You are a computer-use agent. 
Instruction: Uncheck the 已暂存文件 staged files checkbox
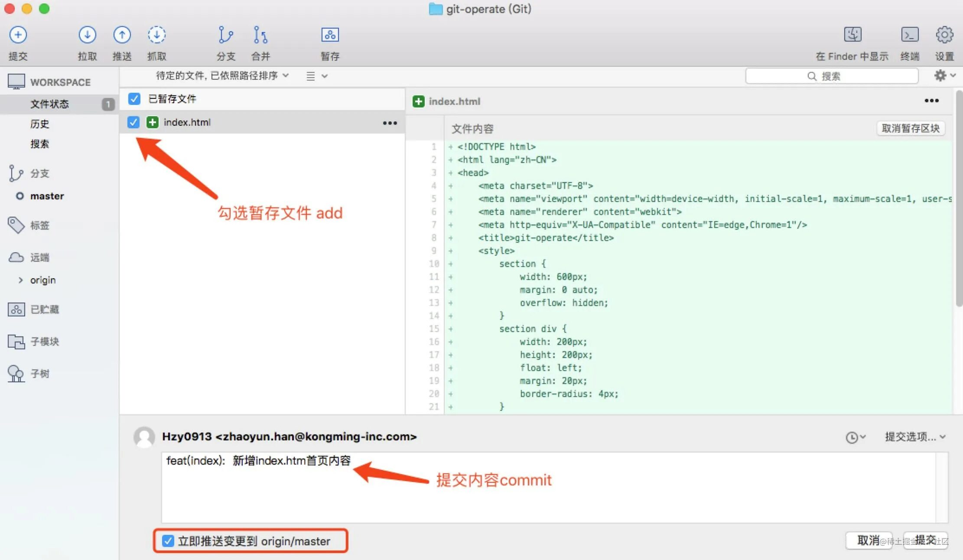pos(134,99)
